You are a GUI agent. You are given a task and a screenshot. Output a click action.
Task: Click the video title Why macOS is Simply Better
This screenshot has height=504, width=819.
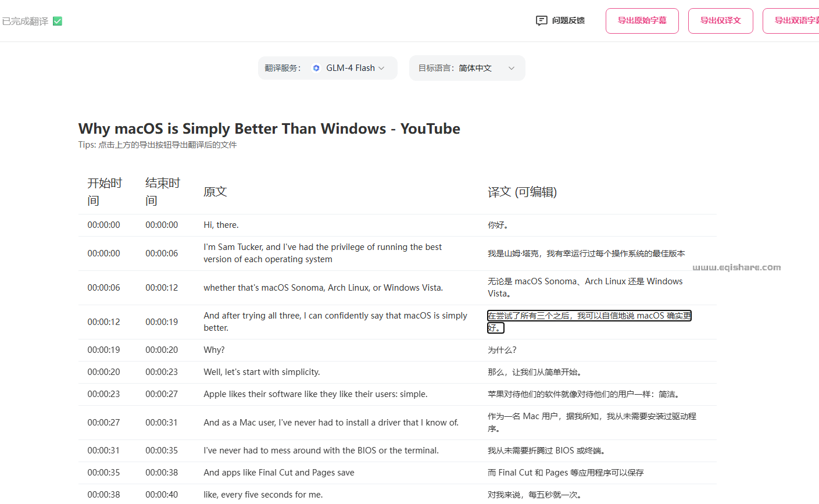tap(269, 128)
